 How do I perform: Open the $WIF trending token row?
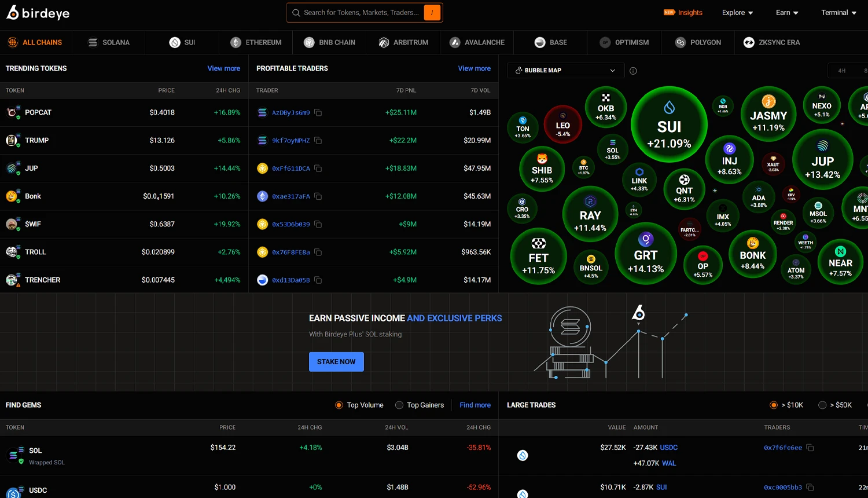click(124, 224)
